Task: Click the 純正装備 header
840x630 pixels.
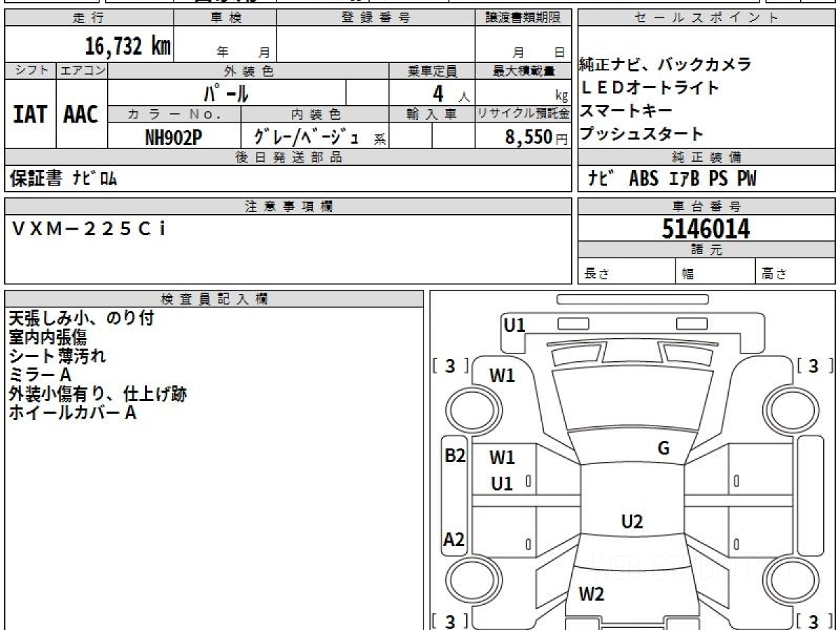Action: (706, 157)
